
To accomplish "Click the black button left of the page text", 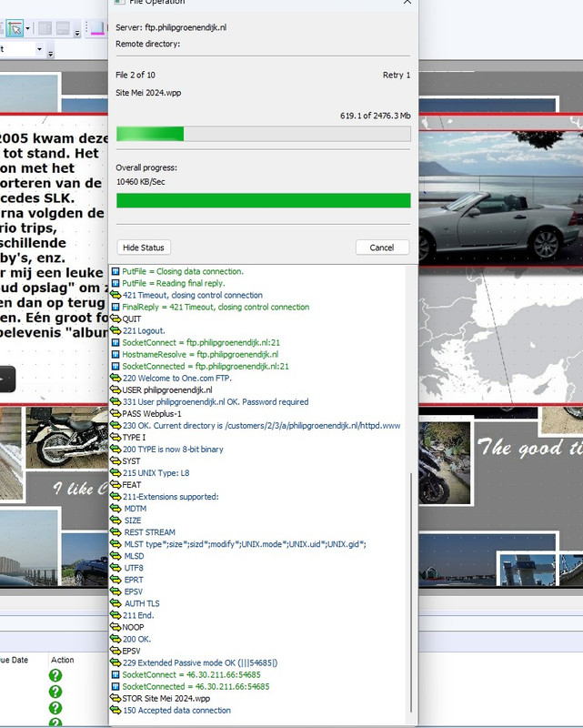I will [x=7, y=379].
